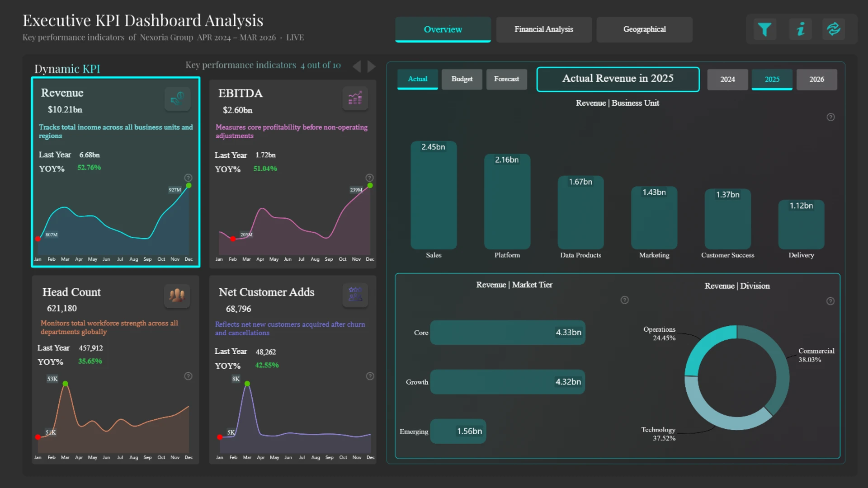Open the info icon in header
The image size is (868, 488).
[800, 29]
